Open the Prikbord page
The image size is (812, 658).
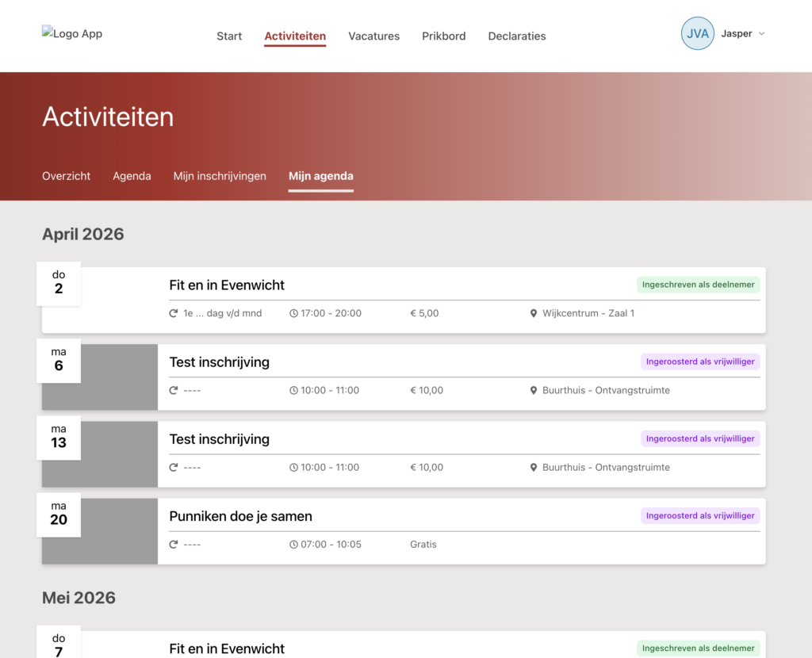[x=443, y=36]
